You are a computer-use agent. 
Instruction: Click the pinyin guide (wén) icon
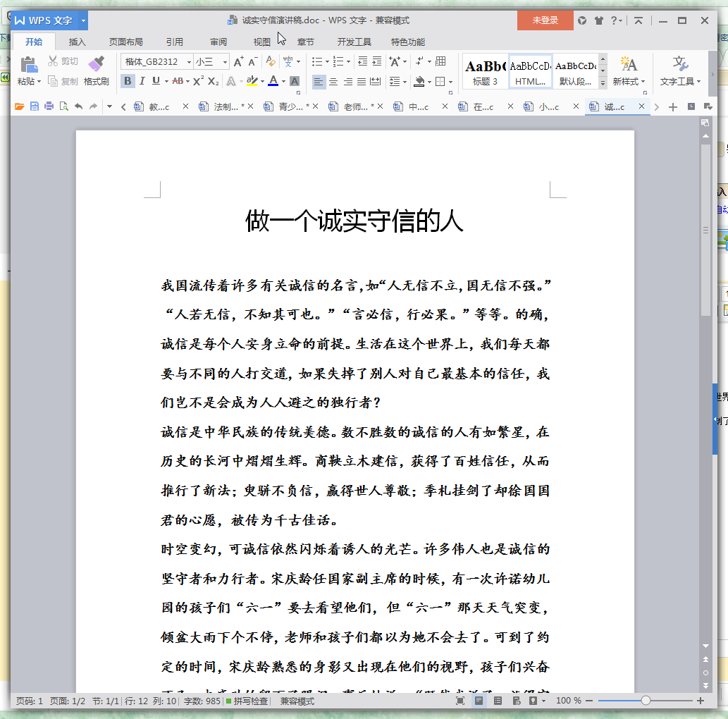tap(288, 62)
